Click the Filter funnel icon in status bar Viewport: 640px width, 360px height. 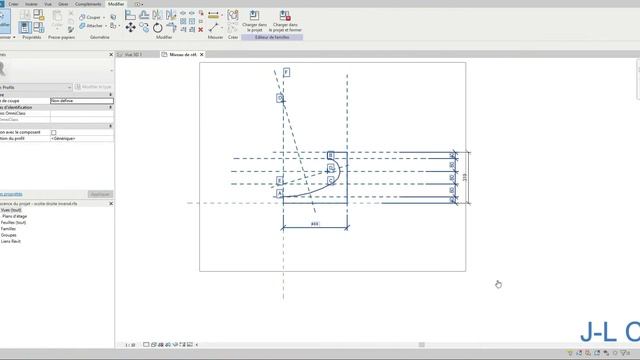coord(624,353)
